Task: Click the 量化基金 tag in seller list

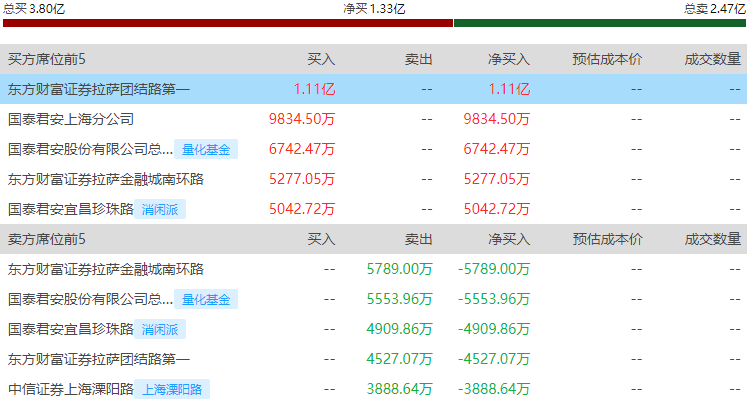Action: click(206, 299)
